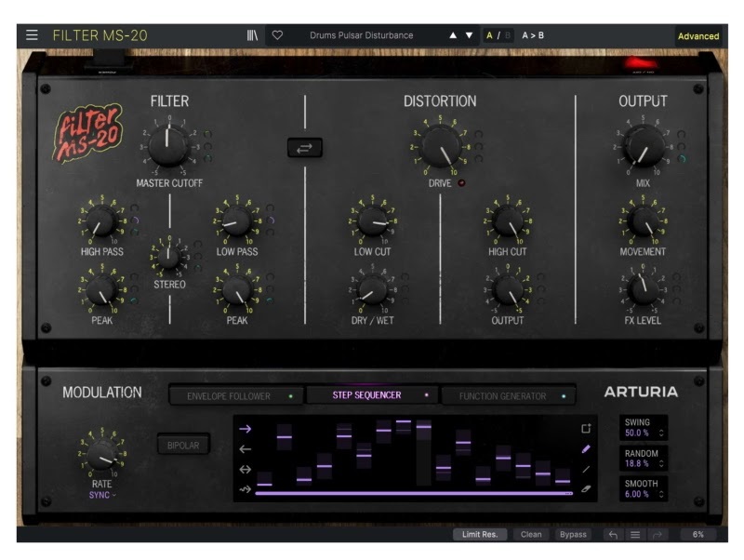Adjust the Random value stepper arrows
This screenshot has height=560, width=744.
[661, 463]
